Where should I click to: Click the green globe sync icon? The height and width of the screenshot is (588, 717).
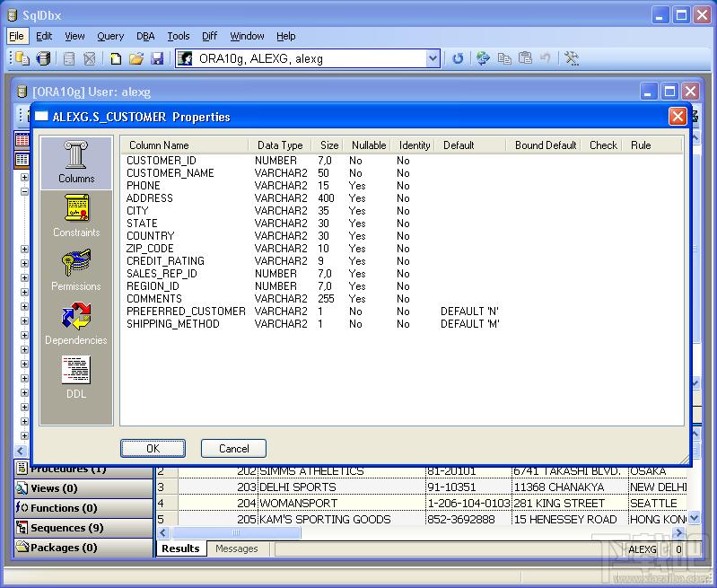point(483,58)
